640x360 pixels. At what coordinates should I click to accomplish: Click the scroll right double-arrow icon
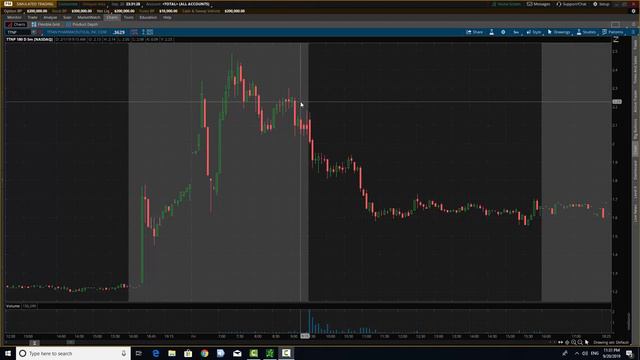click(x=560, y=342)
